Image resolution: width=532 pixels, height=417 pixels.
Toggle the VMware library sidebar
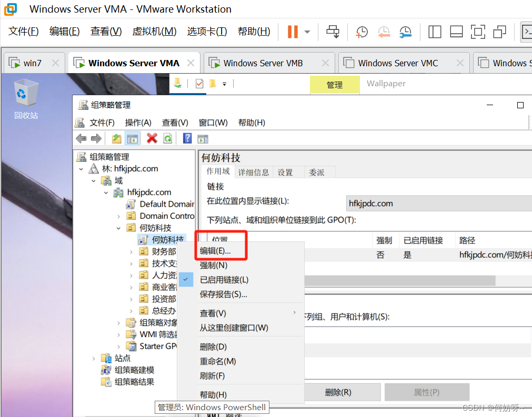pos(435,32)
